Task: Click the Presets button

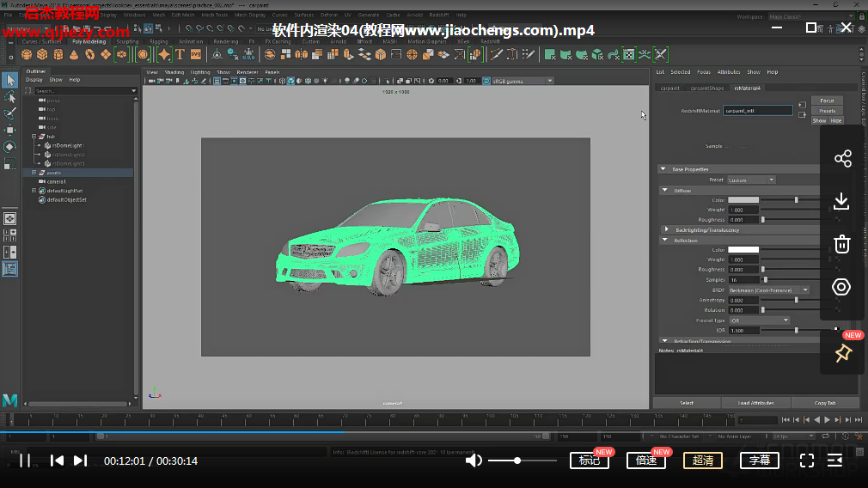Action: [827, 111]
